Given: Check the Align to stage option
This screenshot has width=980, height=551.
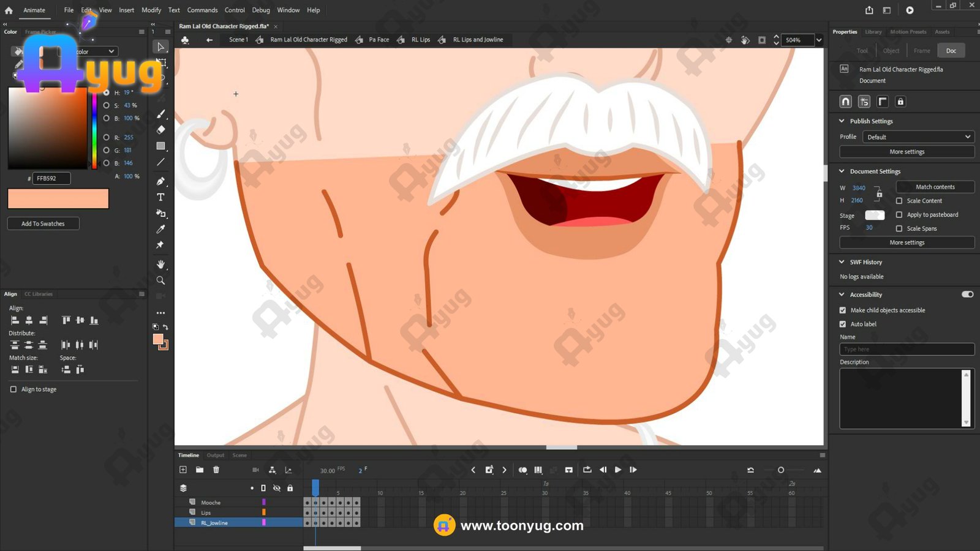Looking at the screenshot, I should (13, 389).
